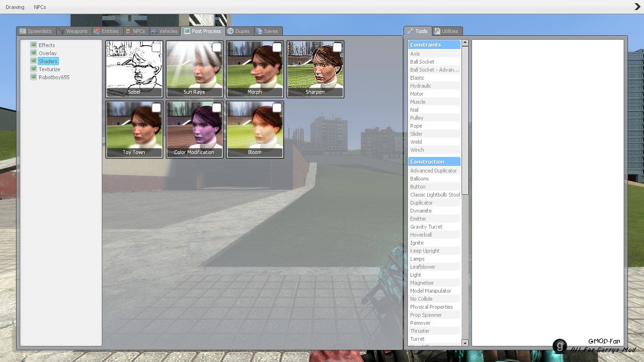Enable the Color Modification checkbox

217,108
